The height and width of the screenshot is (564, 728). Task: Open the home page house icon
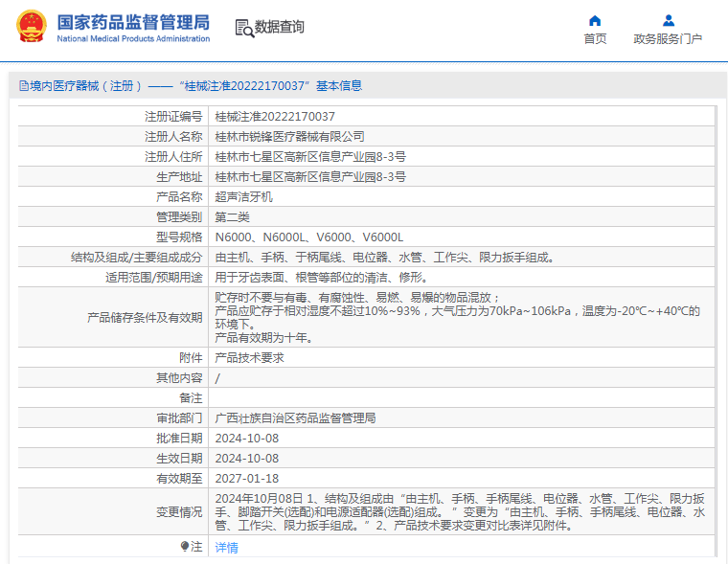[x=595, y=21]
